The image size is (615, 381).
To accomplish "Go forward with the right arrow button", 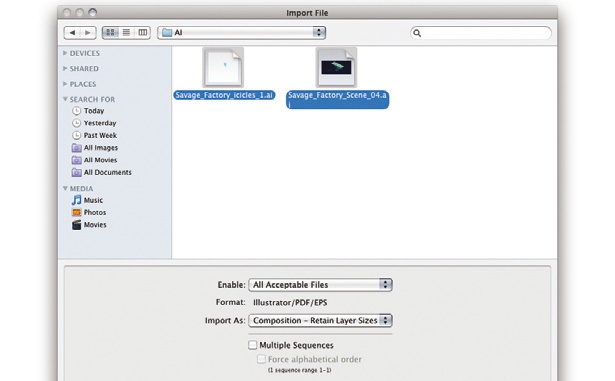I will pyautogui.click(x=88, y=33).
